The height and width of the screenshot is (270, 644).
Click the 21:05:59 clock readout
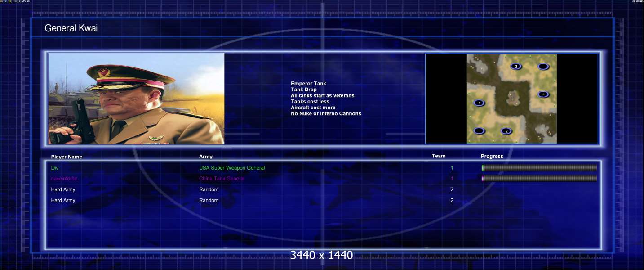coord(24,1)
